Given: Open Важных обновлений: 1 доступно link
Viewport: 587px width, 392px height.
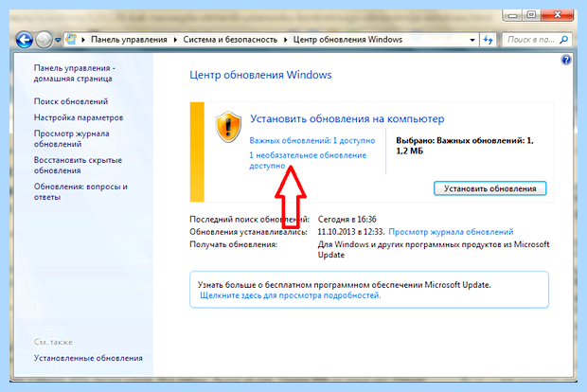Looking at the screenshot, I should point(312,141).
